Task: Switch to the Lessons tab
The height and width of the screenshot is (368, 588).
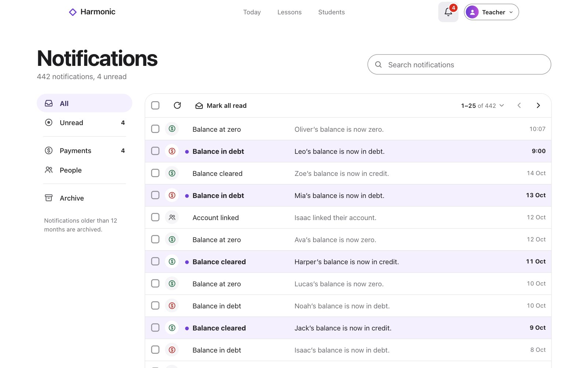Action: tap(290, 12)
